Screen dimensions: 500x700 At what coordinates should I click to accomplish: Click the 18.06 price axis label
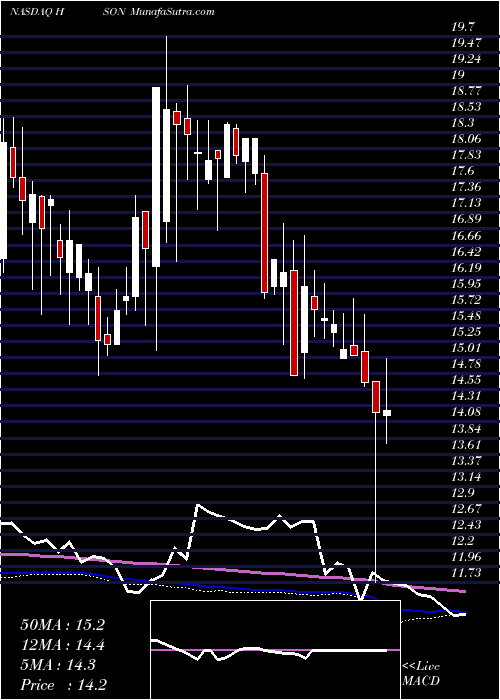pyautogui.click(x=465, y=139)
